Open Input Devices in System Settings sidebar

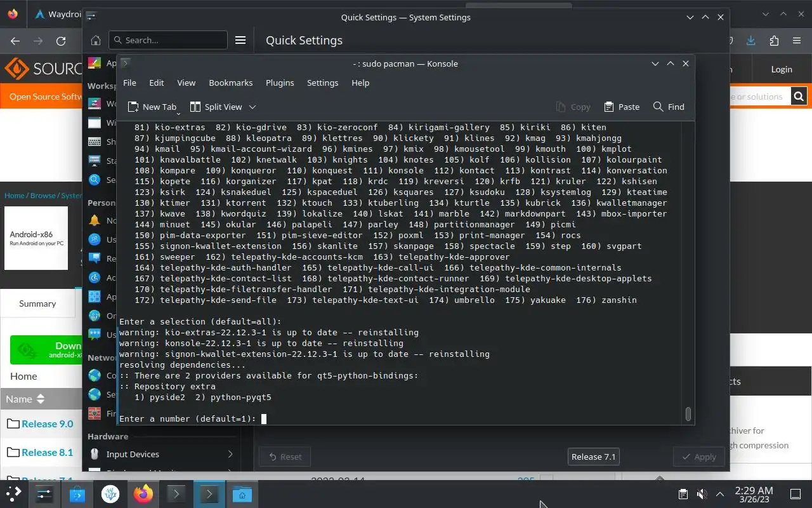click(161, 454)
